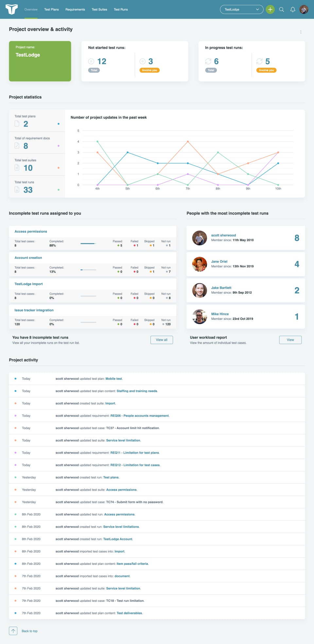This screenshot has width=314, height=644.
Task: Open notifications bell icon
Action: point(293,9)
